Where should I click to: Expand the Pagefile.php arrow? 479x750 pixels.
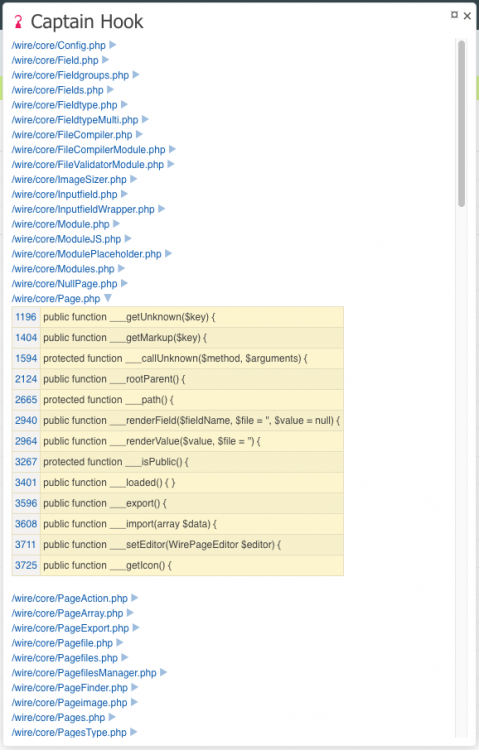[x=120, y=642]
